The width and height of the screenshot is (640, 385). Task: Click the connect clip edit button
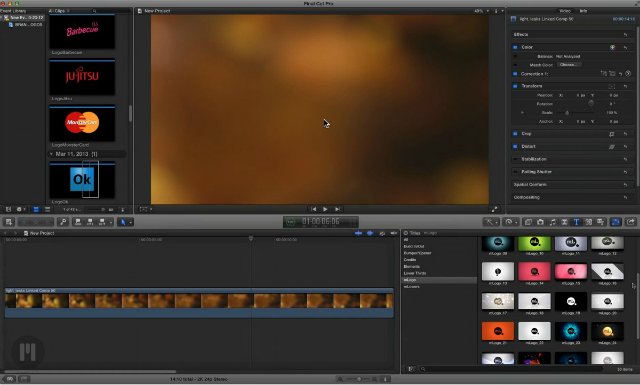click(x=78, y=222)
